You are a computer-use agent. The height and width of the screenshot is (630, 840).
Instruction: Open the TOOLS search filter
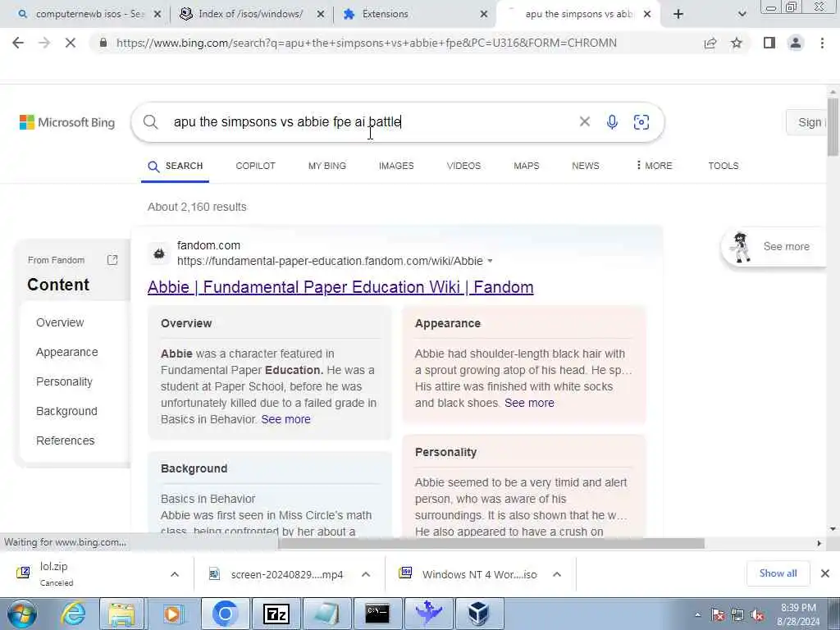(x=724, y=166)
